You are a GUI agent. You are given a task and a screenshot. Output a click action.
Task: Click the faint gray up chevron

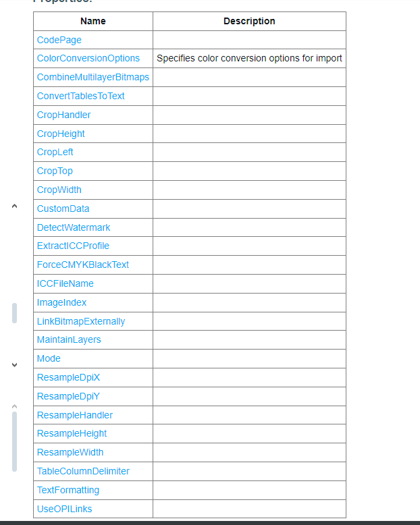click(x=14, y=406)
